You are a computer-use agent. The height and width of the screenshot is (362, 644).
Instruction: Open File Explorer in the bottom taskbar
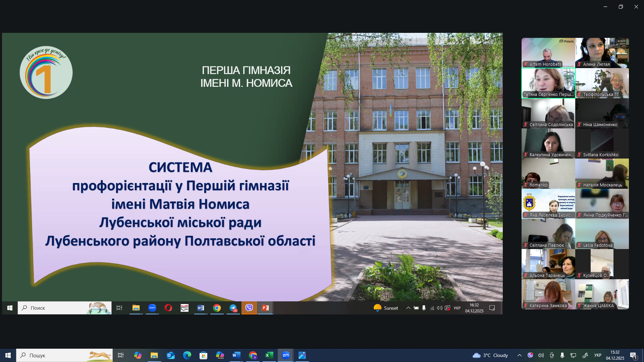pyautogui.click(x=154, y=355)
